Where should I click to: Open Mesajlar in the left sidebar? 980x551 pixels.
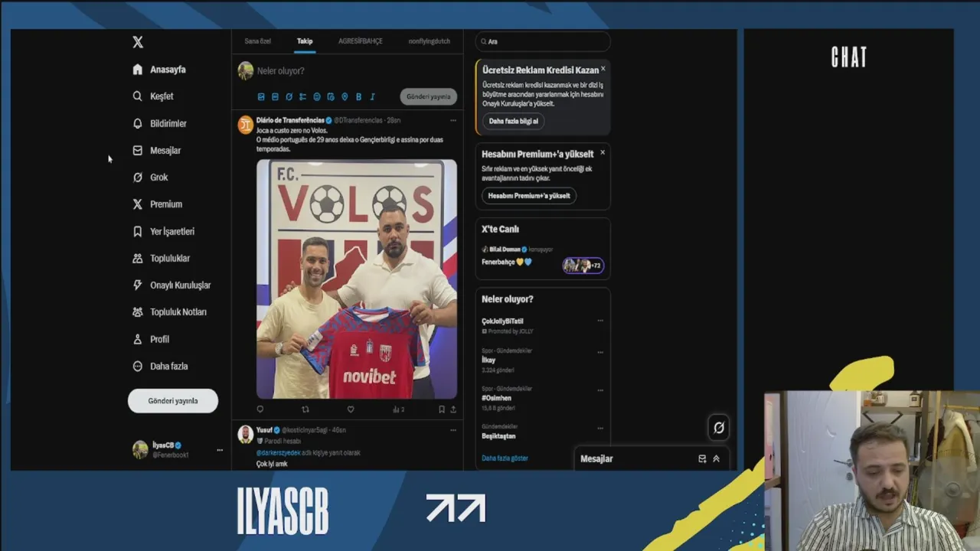(157, 151)
